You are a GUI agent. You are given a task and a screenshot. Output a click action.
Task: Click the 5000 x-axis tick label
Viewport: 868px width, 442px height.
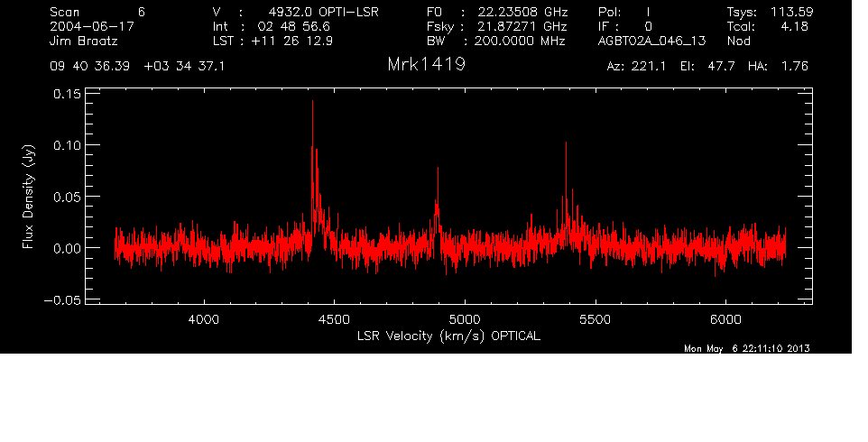coord(465,319)
